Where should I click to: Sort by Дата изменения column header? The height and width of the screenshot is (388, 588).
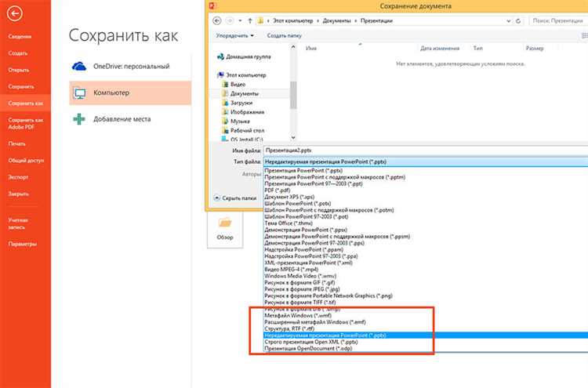(440, 49)
